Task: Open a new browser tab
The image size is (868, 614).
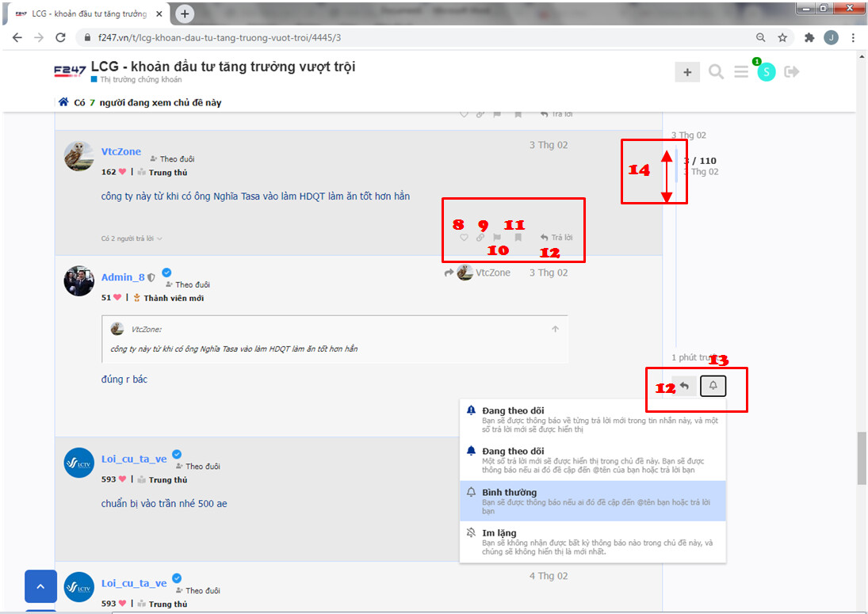Action: coord(185,13)
